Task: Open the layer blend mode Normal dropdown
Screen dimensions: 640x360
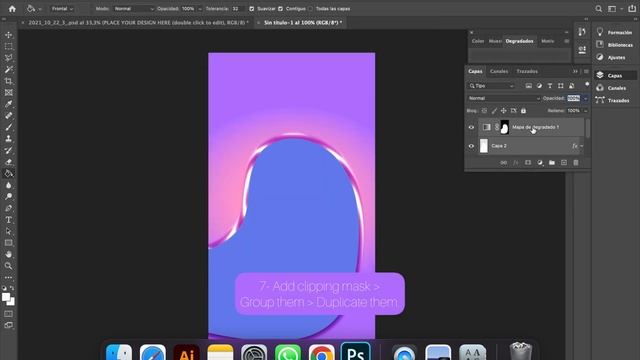Action: pyautogui.click(x=504, y=98)
